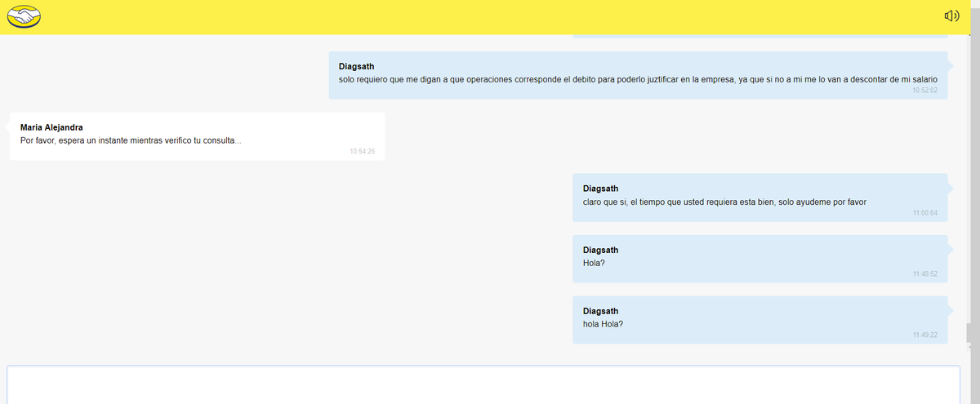Image resolution: width=980 pixels, height=404 pixels.
Task: Select message 'claro que si, el tiempo'
Action: pyautogui.click(x=724, y=202)
